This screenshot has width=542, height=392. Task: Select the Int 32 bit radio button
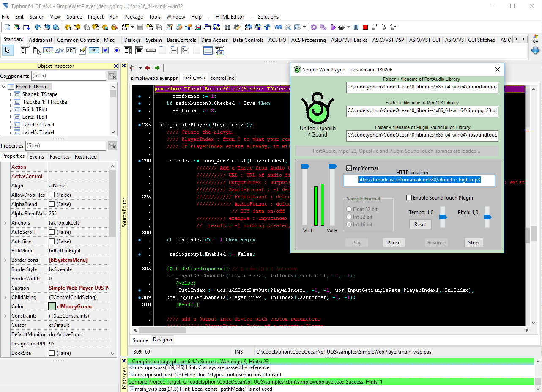tap(349, 217)
